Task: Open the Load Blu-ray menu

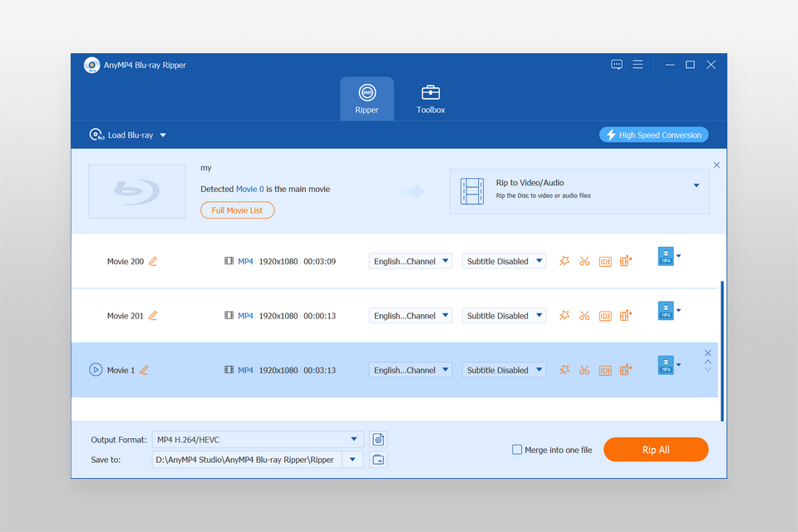Action: click(128, 135)
